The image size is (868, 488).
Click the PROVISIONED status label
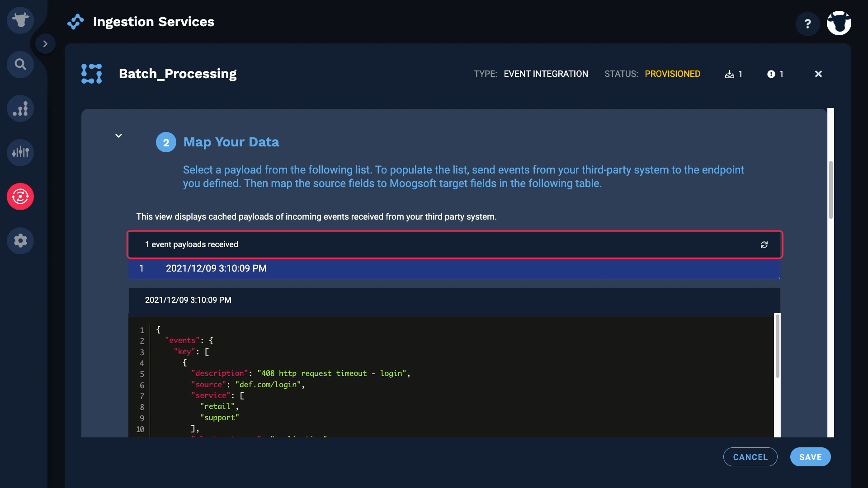(672, 74)
